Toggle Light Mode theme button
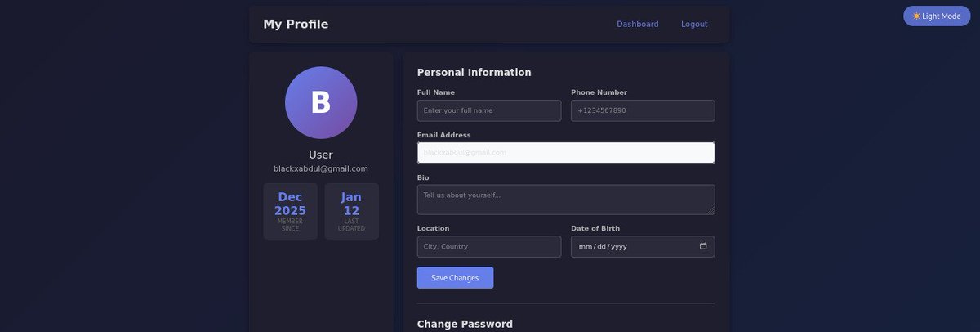 (x=937, y=16)
